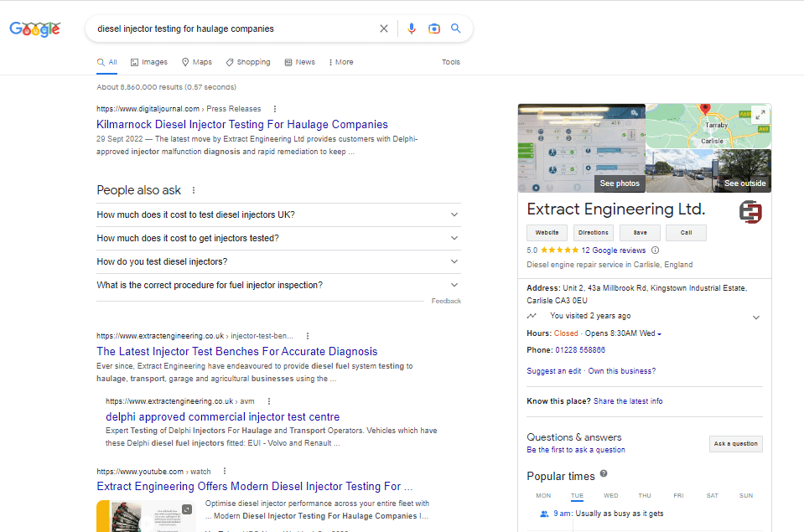Expand 'correct procedure for fuel injector inspection' question
This screenshot has height=532, width=804.
point(278,285)
